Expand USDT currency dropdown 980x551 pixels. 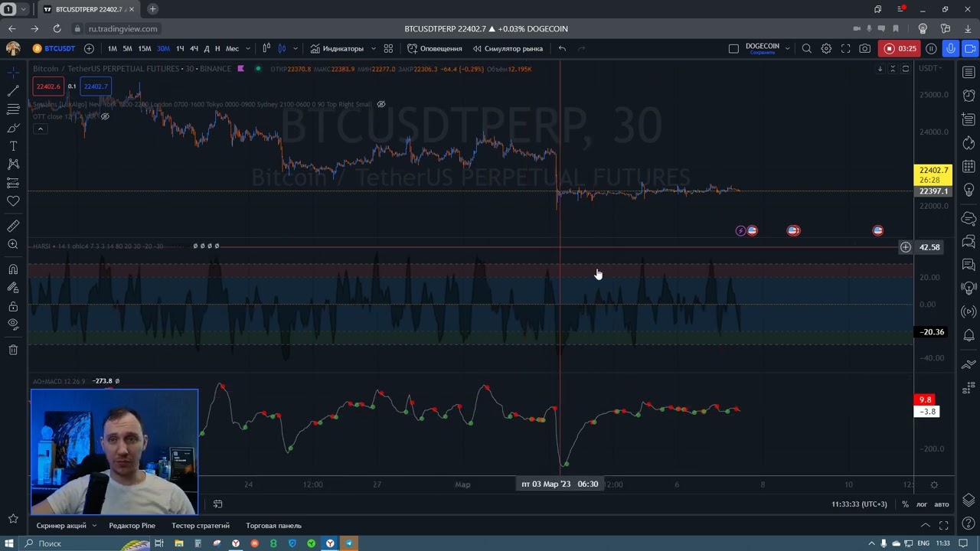(x=931, y=68)
